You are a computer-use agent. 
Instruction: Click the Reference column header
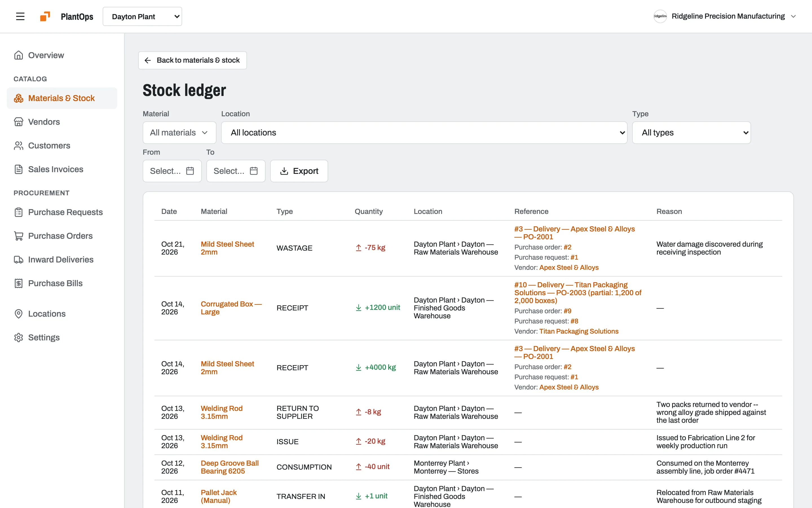click(531, 211)
